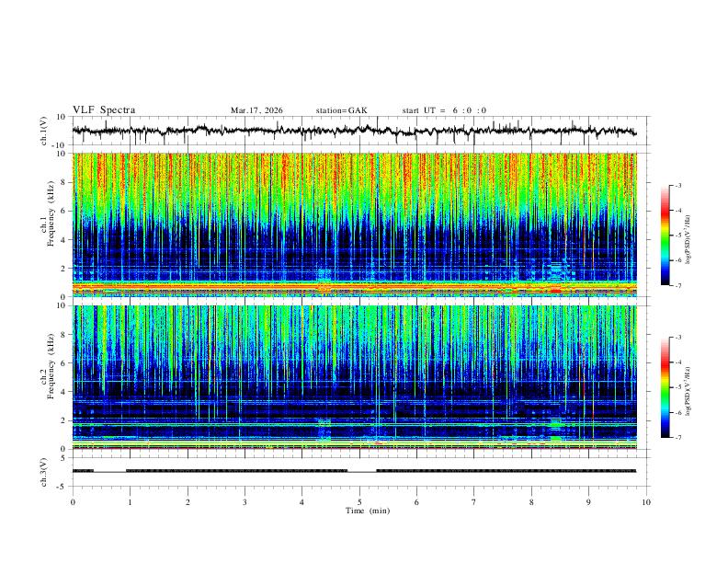
Task: Click time axis tick label '5'
Action: point(359,502)
